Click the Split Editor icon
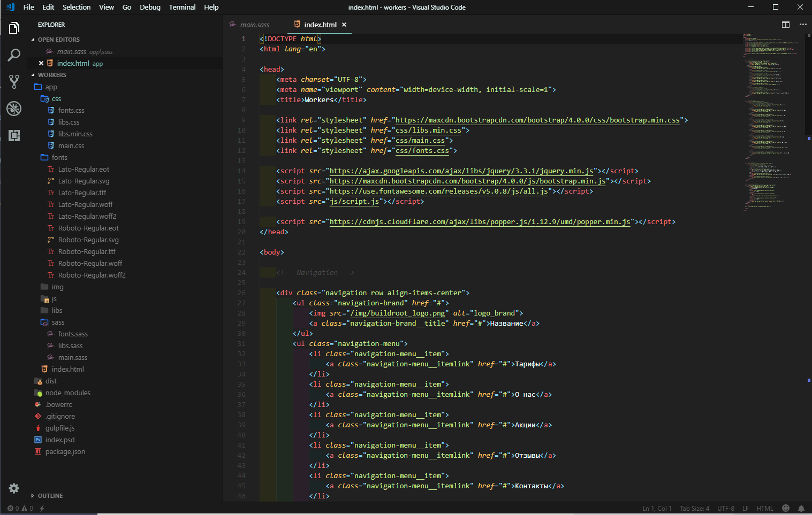Image resolution: width=812 pixels, height=515 pixels. (786, 25)
